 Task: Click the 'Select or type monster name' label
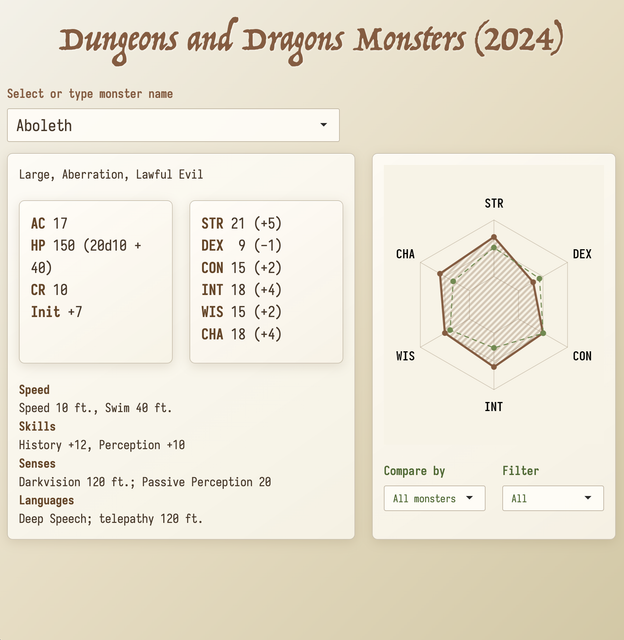[x=90, y=93]
